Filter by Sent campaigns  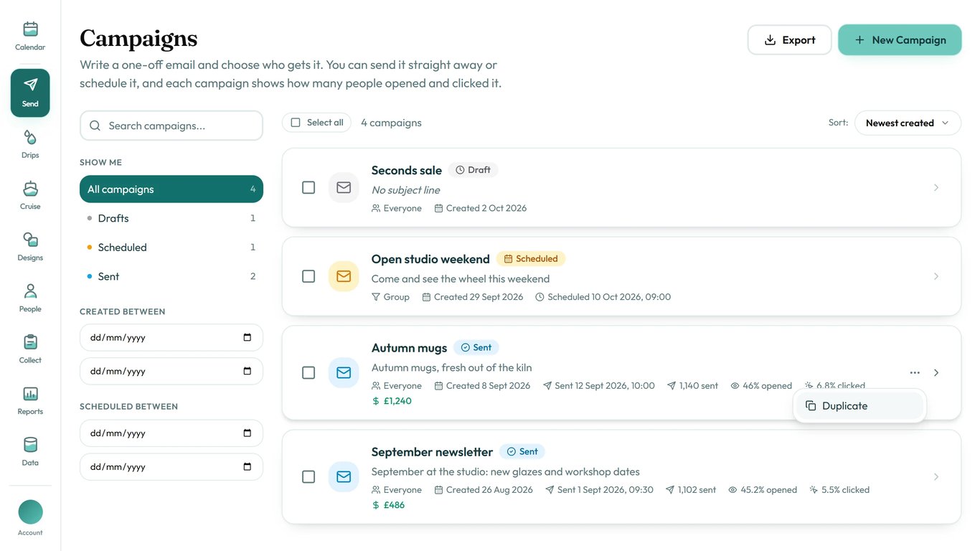click(x=171, y=276)
